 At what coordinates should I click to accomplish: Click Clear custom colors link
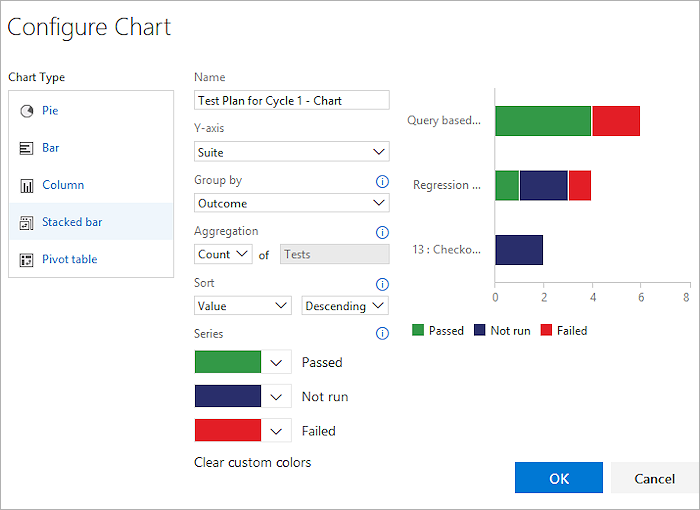tap(252, 463)
